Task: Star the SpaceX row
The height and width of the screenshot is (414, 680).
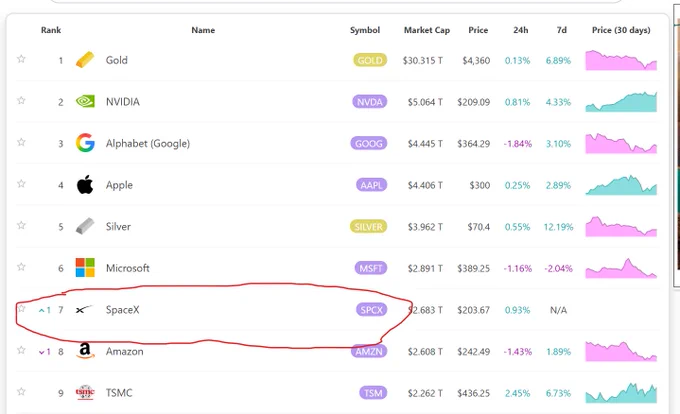Action: (21, 309)
